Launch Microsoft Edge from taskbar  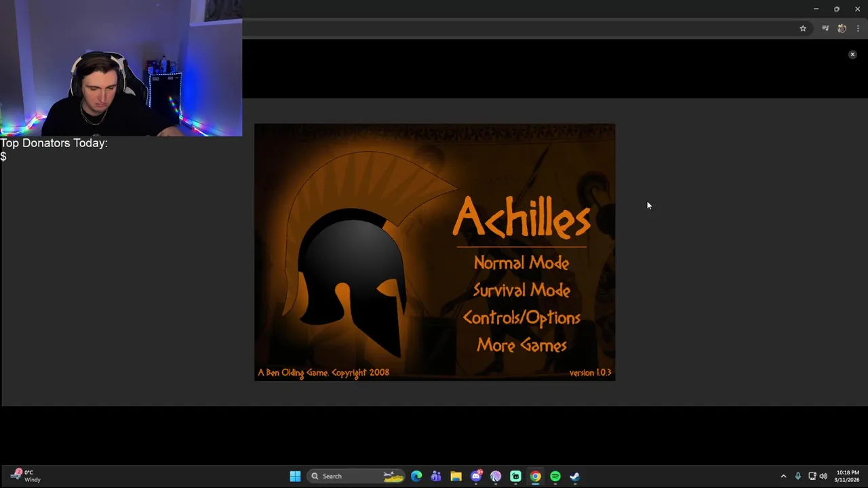click(416, 476)
